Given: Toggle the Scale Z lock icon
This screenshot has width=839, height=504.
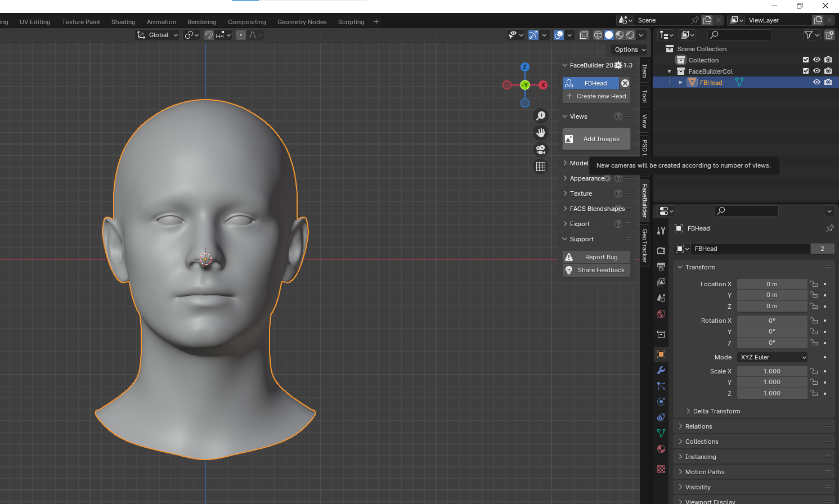Looking at the screenshot, I should point(814,393).
